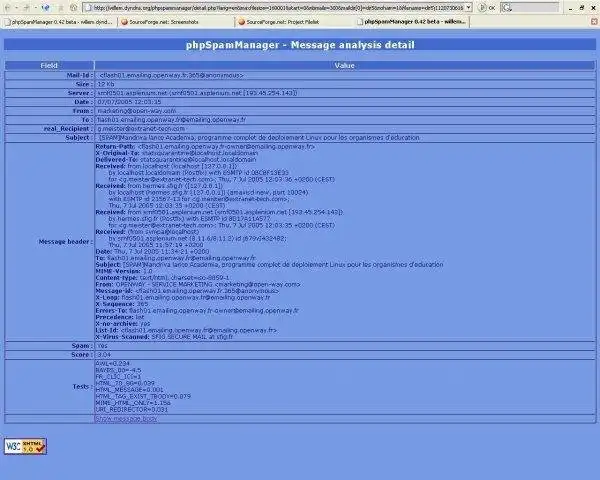Click the SourceForge icon on Screenshots tab

tap(124, 22)
